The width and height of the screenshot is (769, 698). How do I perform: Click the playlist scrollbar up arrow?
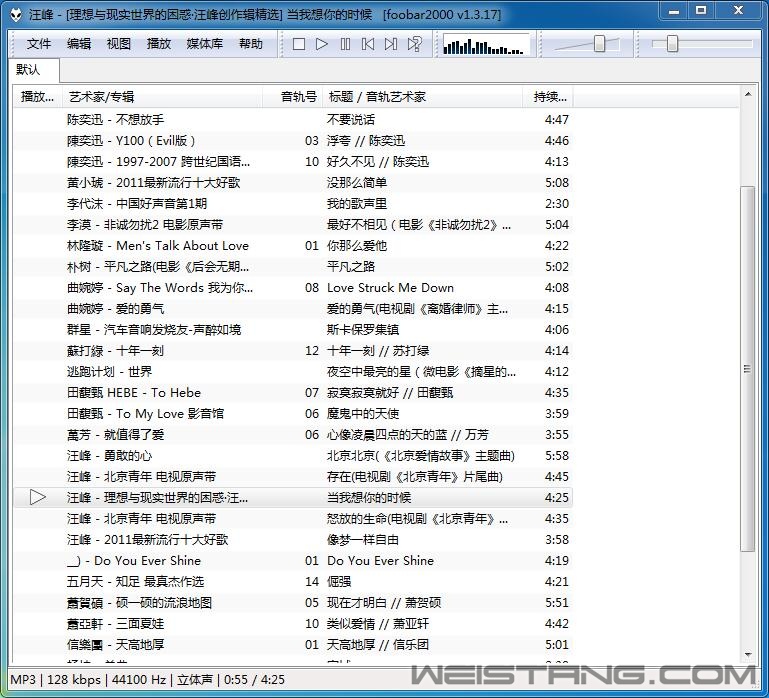[747, 94]
